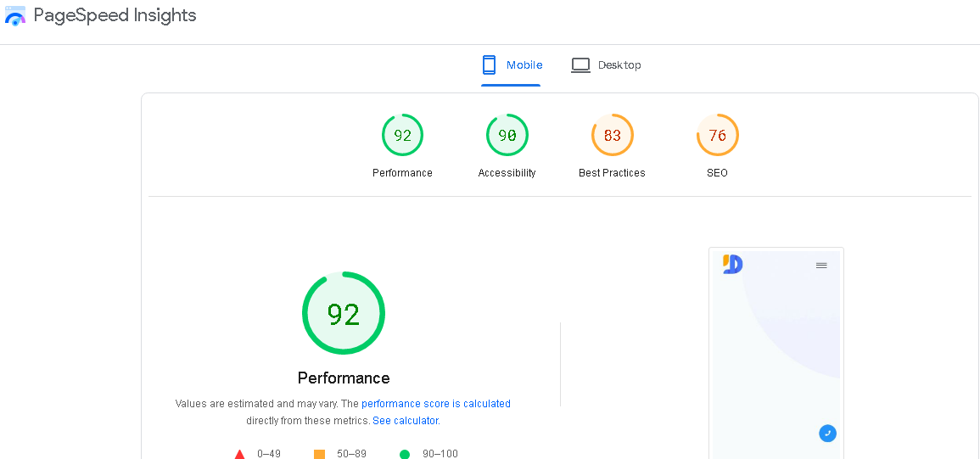Click the large Performance gauge showing 92

coord(344,313)
